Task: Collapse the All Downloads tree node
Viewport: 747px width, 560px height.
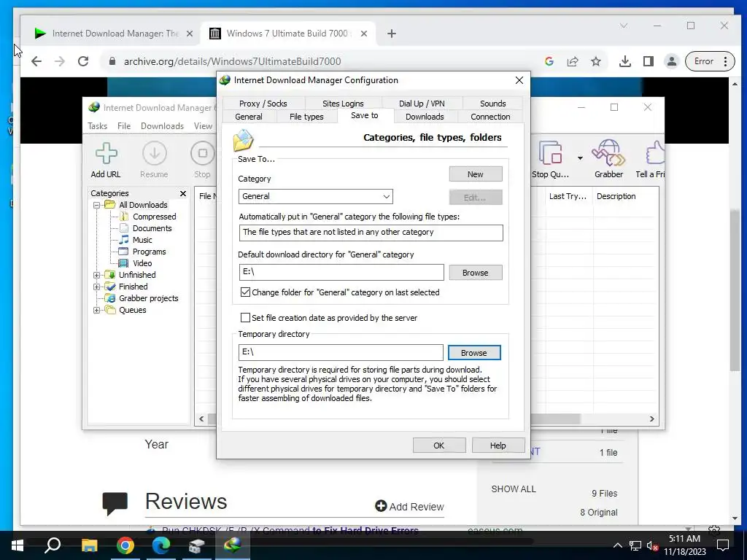Action: (97, 205)
